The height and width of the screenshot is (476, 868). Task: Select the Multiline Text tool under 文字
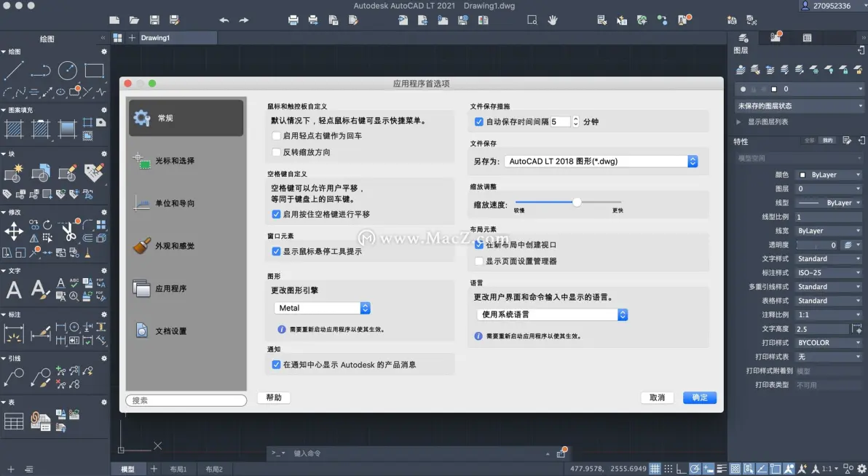click(x=13, y=290)
